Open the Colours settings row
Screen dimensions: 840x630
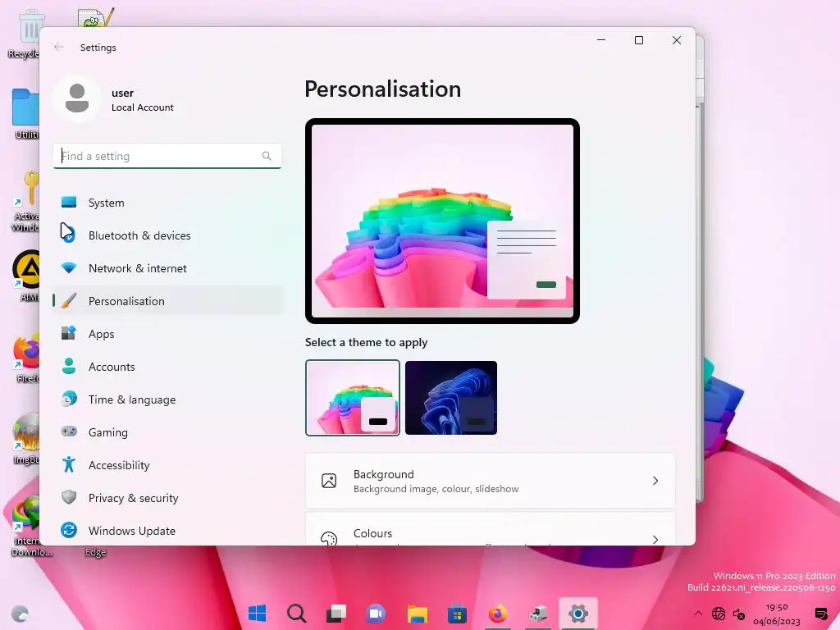(491, 529)
